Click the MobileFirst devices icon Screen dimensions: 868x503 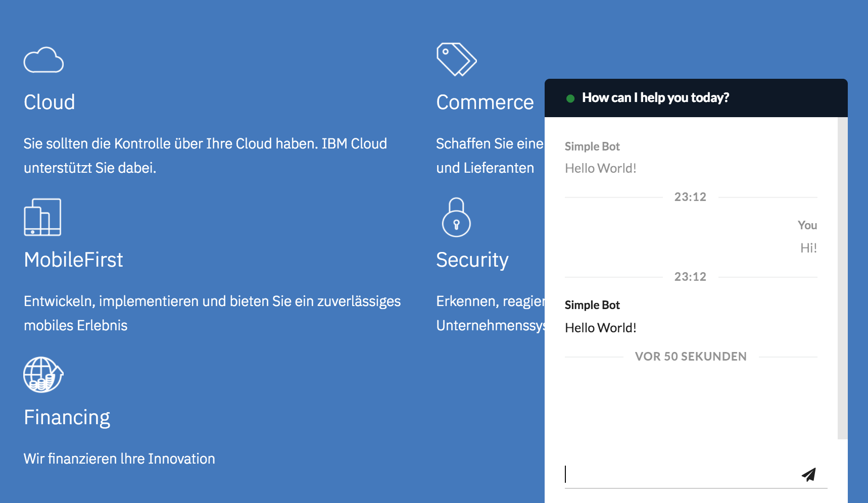(42, 217)
